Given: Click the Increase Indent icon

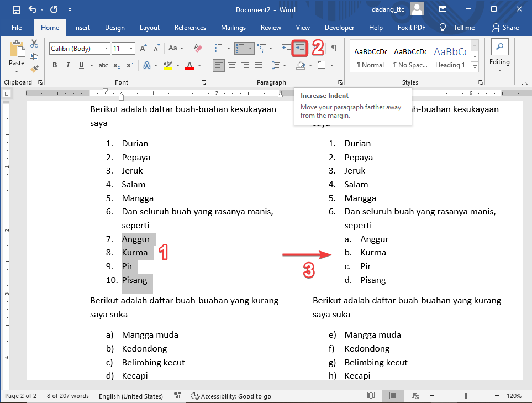Looking at the screenshot, I should (299, 49).
